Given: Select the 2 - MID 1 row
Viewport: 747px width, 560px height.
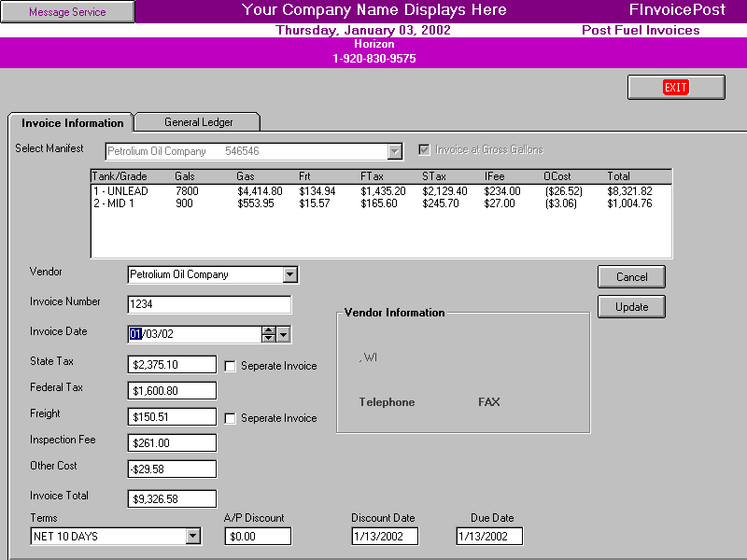Looking at the screenshot, I should click(x=381, y=203).
